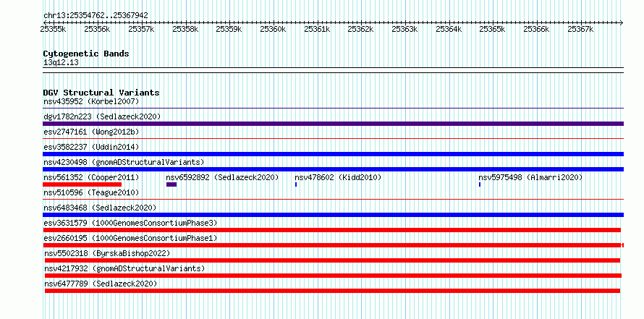644x319 pixels.
Task: Click the 25363k ruler tick label
Action: tap(404, 29)
